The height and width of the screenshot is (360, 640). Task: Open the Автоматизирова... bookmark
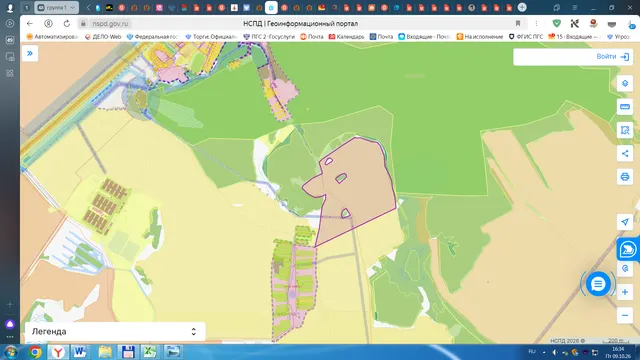point(52,37)
